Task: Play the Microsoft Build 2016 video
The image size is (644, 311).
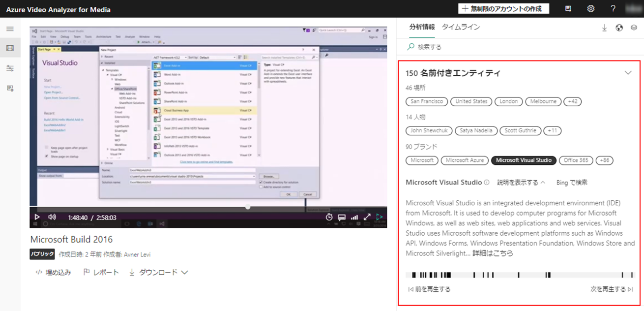Action: pos(37,217)
